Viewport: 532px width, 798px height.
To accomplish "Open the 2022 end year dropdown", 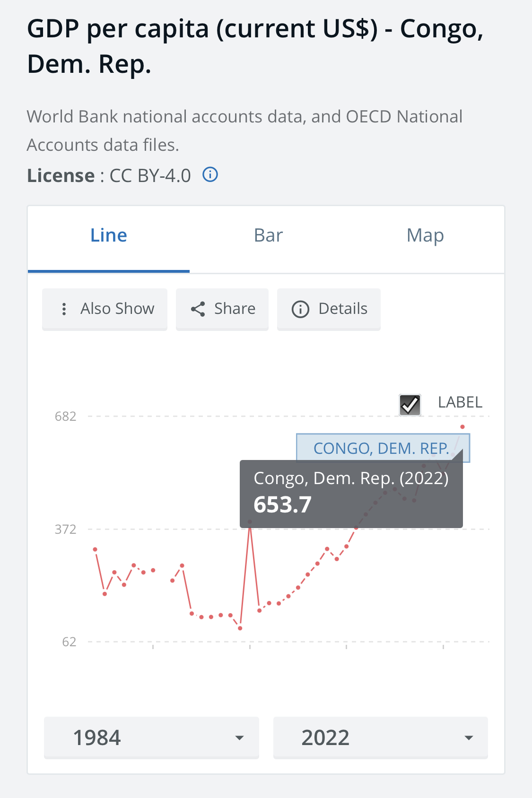I will (380, 737).
